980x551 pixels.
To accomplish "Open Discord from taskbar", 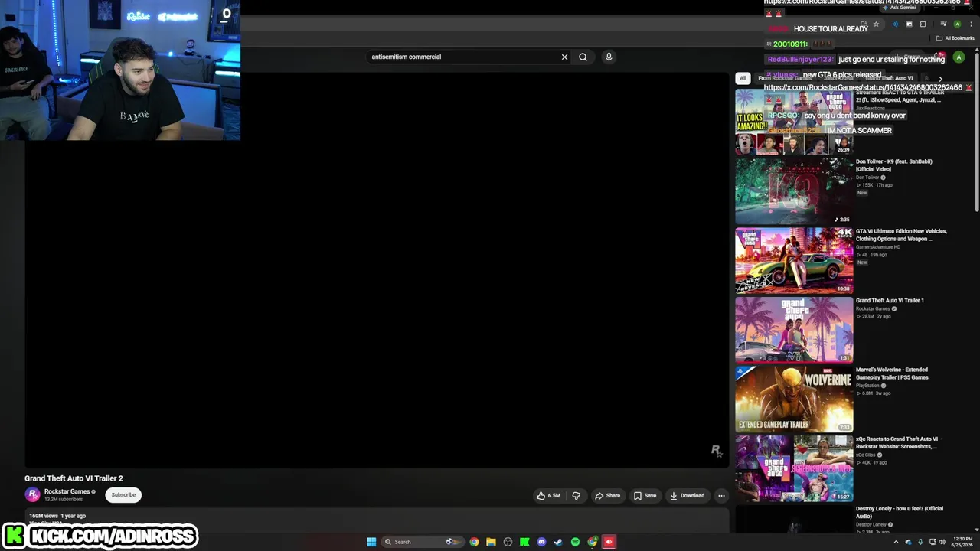I will tap(541, 542).
